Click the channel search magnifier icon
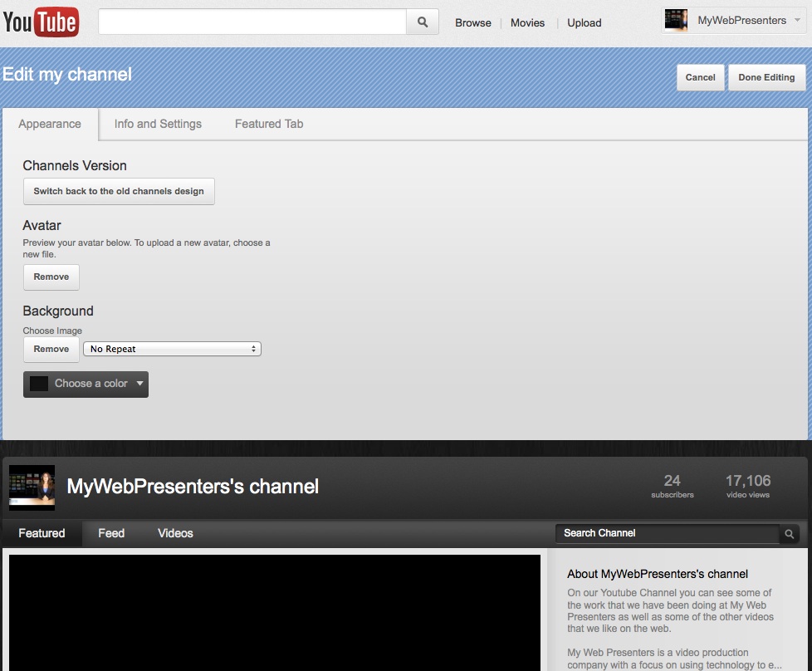Screen dimensions: 812x671 (x=790, y=534)
